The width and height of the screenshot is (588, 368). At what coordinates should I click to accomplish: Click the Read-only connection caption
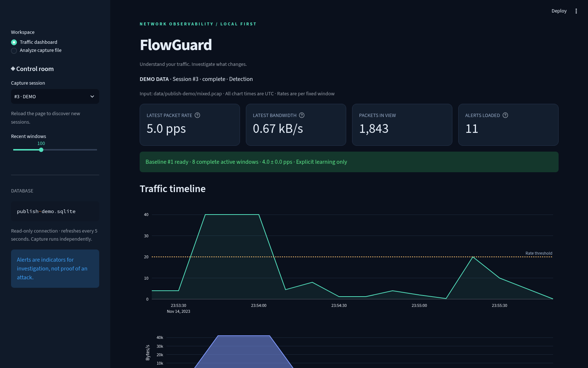54,235
